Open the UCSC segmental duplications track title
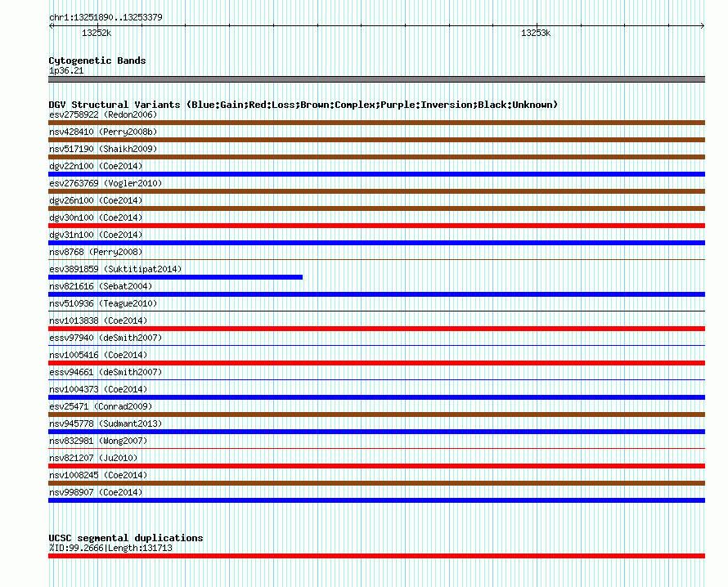The width and height of the screenshot is (728, 587). pos(126,538)
